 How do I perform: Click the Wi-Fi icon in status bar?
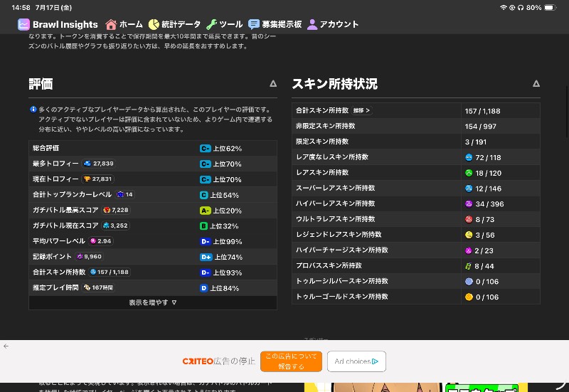coord(503,8)
